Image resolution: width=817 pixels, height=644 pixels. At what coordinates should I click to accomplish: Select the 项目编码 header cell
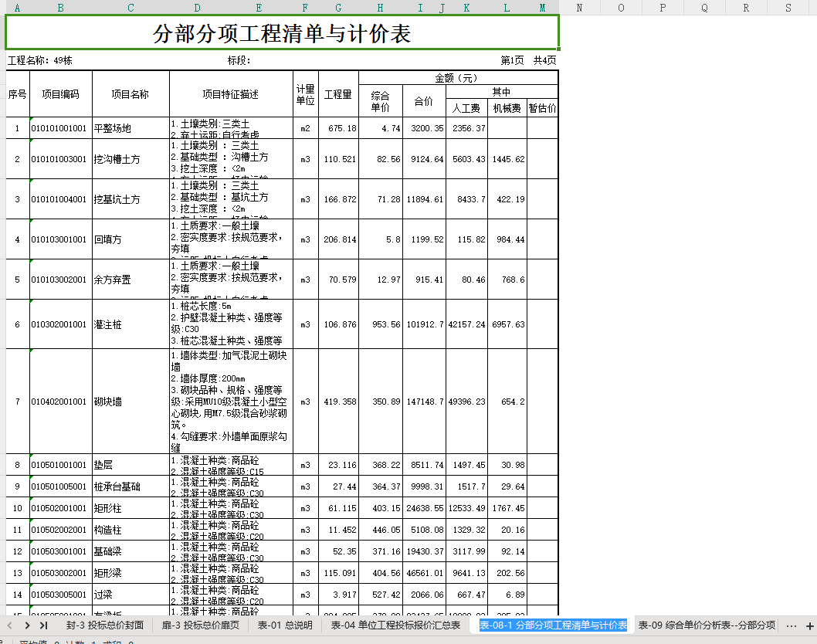point(61,94)
